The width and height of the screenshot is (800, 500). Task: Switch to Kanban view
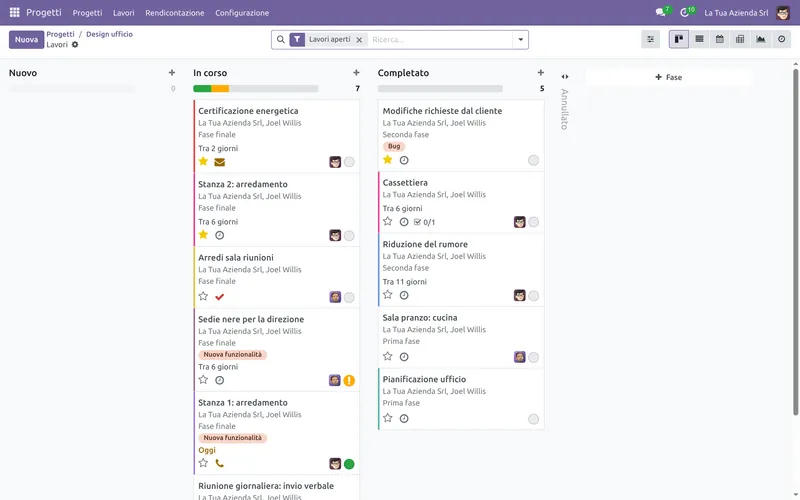coord(679,39)
